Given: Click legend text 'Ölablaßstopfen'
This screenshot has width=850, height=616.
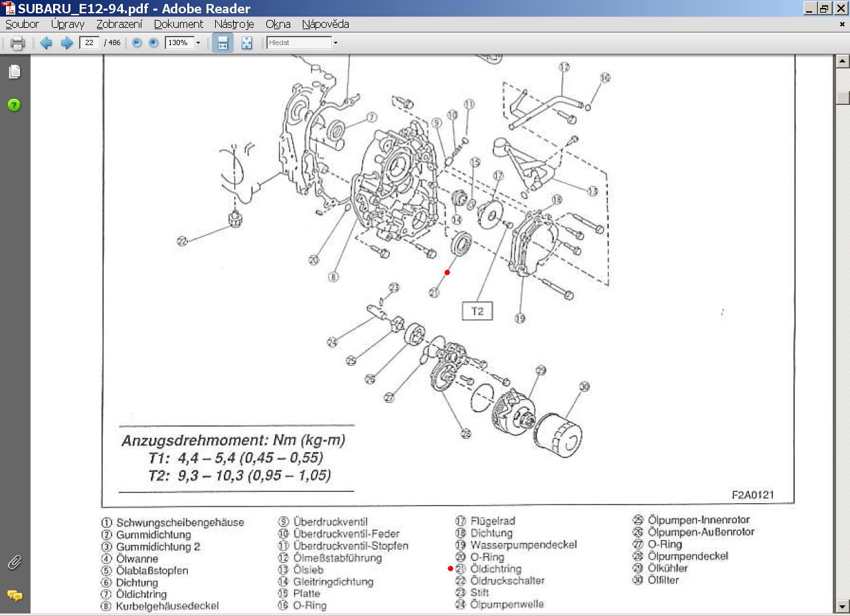Looking at the screenshot, I should coord(152,571).
